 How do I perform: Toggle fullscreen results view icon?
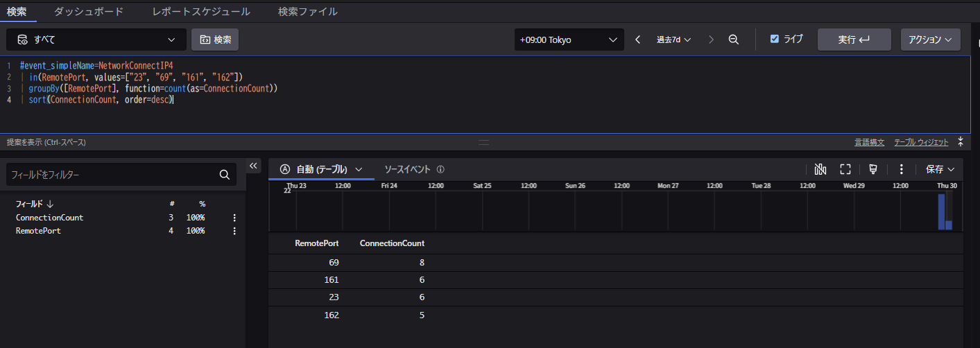(x=845, y=169)
